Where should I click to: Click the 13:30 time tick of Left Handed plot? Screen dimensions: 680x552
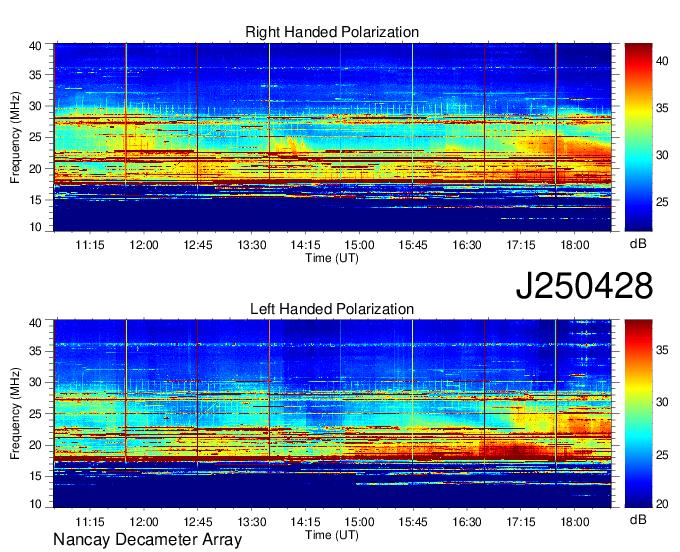[252, 522]
